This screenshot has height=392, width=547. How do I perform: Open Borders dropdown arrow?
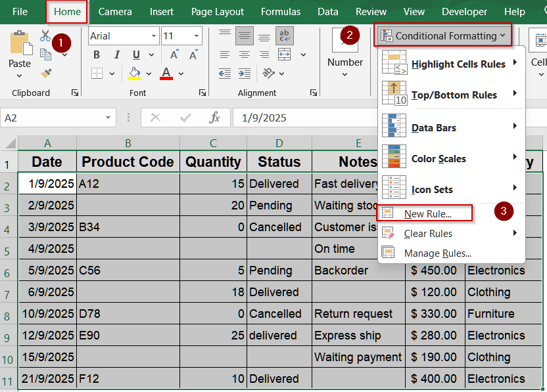coord(112,74)
